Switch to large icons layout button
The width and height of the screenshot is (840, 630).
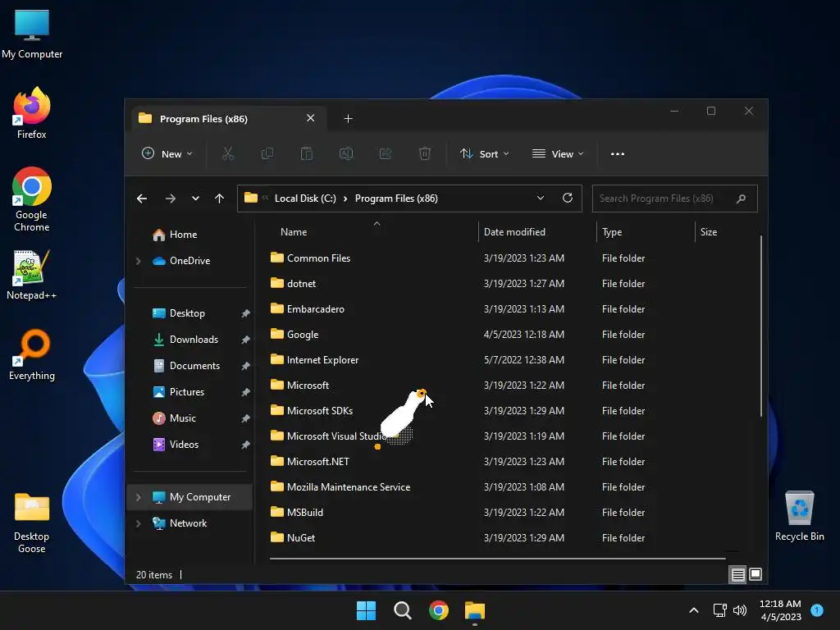coord(756,575)
